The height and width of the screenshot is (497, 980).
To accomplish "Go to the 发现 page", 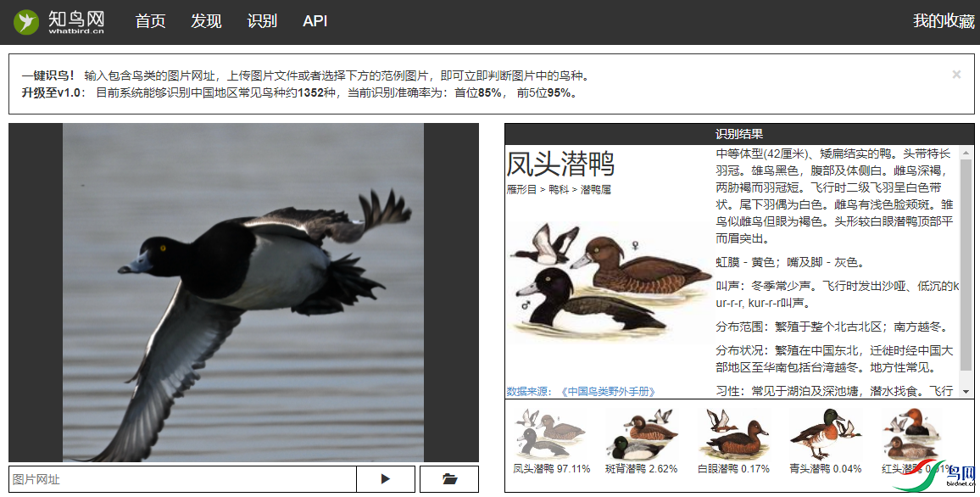I will pyautogui.click(x=206, y=21).
